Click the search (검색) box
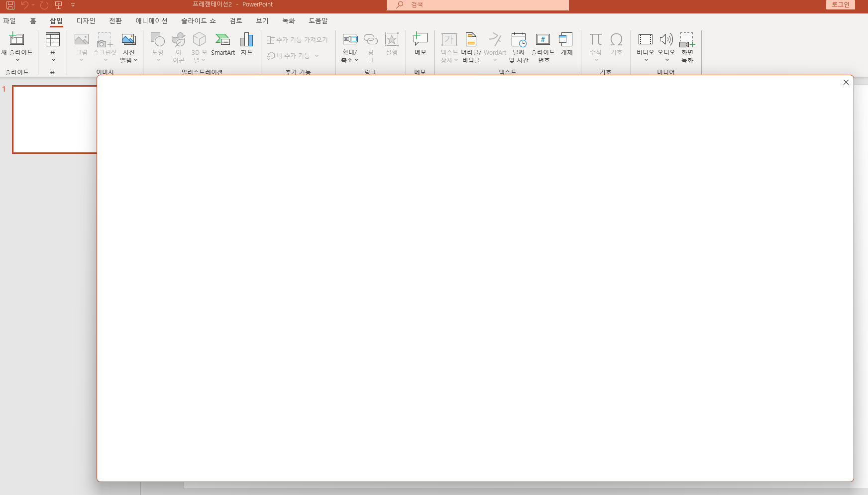 click(x=478, y=5)
